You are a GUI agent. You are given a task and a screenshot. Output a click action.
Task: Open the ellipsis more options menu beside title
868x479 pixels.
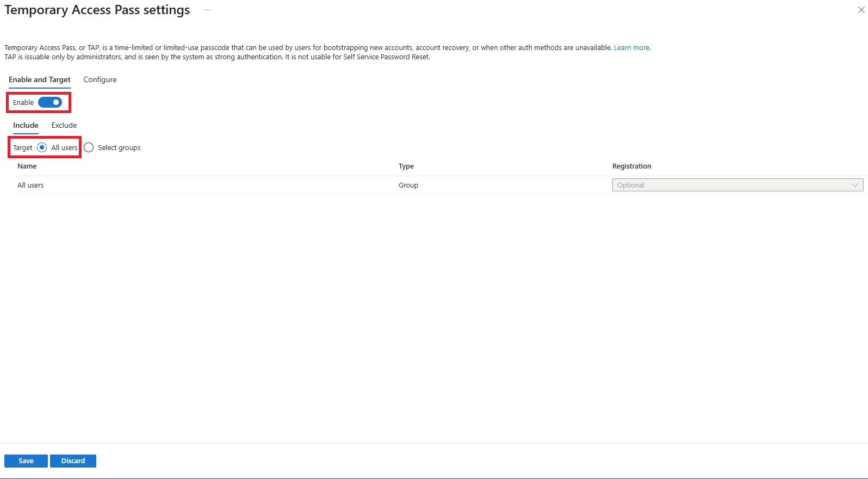pyautogui.click(x=207, y=10)
